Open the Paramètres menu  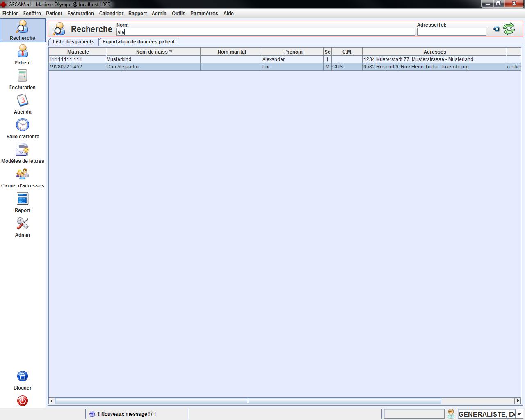pyautogui.click(x=204, y=14)
